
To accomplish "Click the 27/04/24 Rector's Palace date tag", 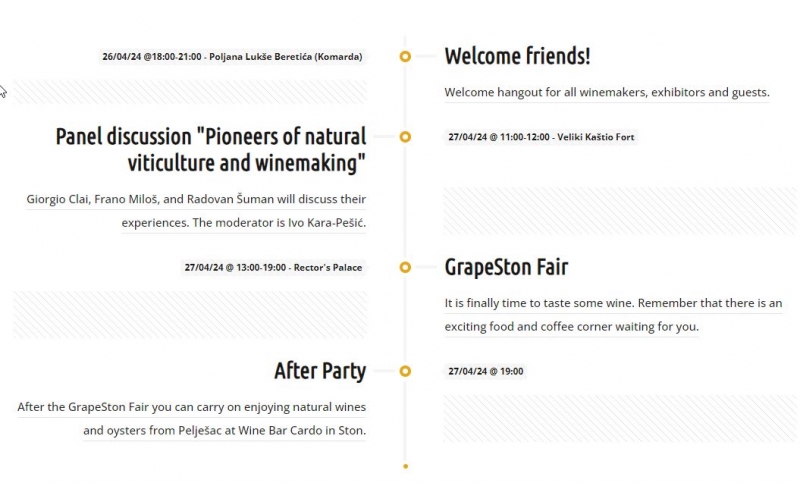I will 273,267.
